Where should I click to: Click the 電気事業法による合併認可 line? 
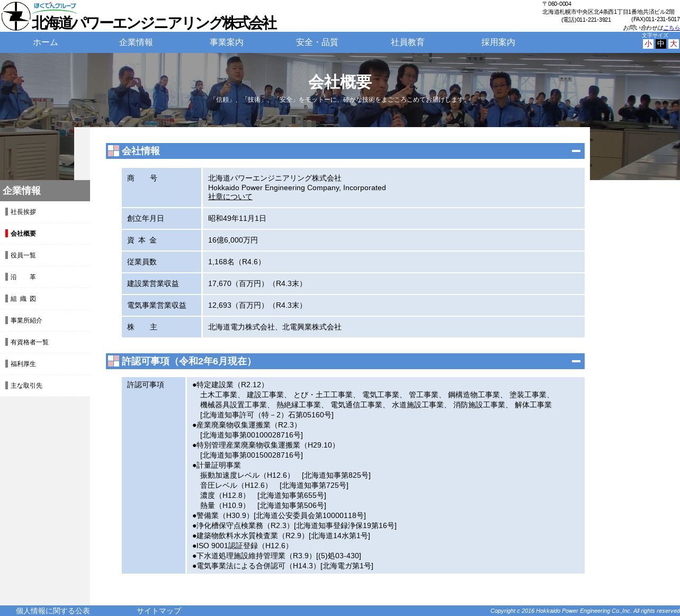tap(283, 566)
